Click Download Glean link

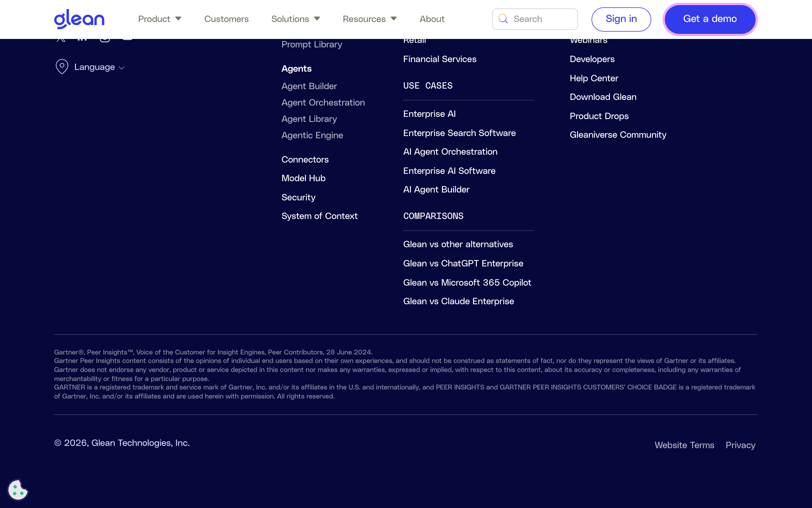tap(603, 97)
